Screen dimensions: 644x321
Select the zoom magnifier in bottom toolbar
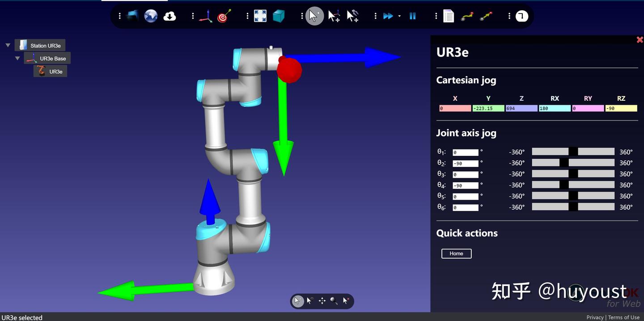pyautogui.click(x=334, y=301)
